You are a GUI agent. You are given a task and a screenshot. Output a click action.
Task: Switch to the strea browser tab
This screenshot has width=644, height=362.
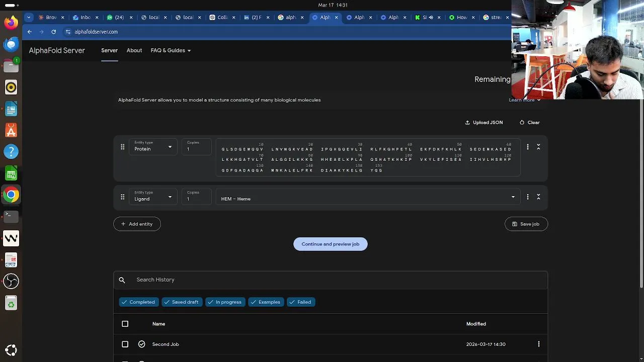[496, 17]
